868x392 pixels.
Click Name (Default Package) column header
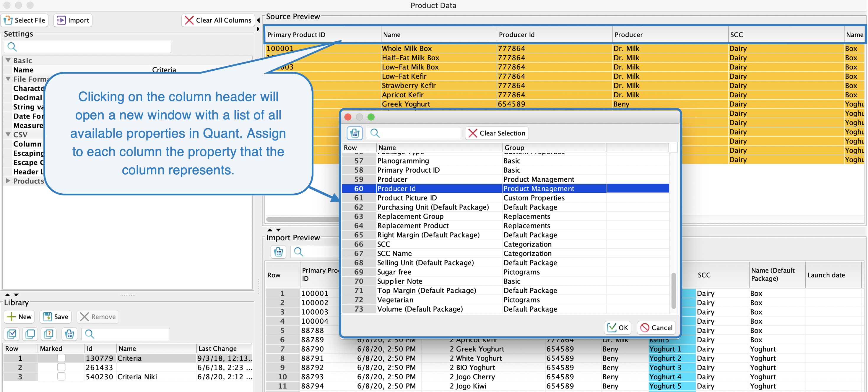point(777,275)
